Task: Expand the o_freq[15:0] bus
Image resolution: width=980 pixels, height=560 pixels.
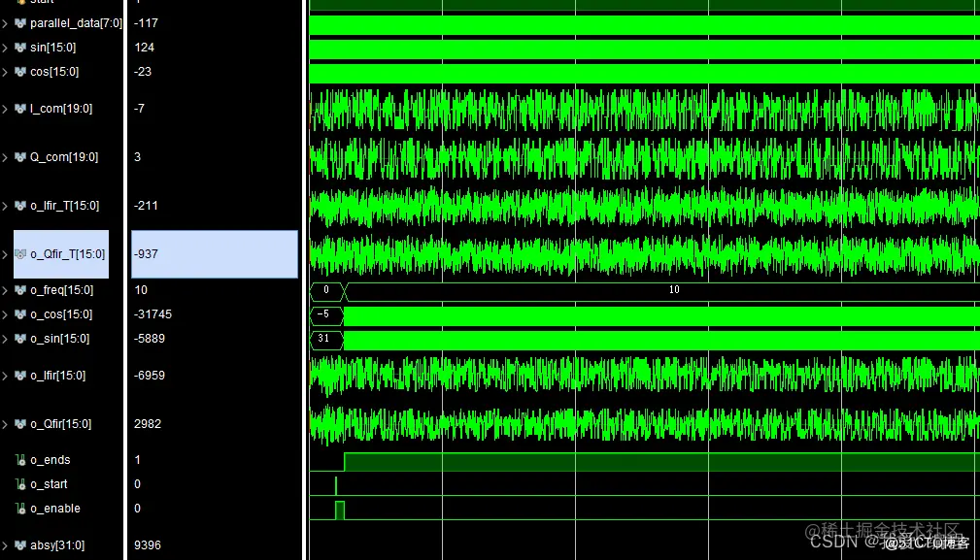Action: pyautogui.click(x=5, y=290)
